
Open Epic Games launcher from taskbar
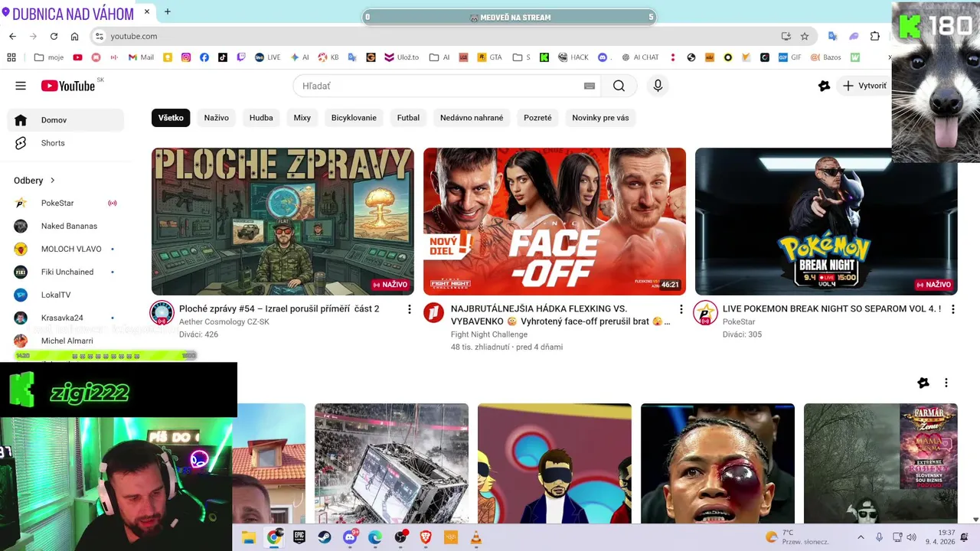[299, 537]
